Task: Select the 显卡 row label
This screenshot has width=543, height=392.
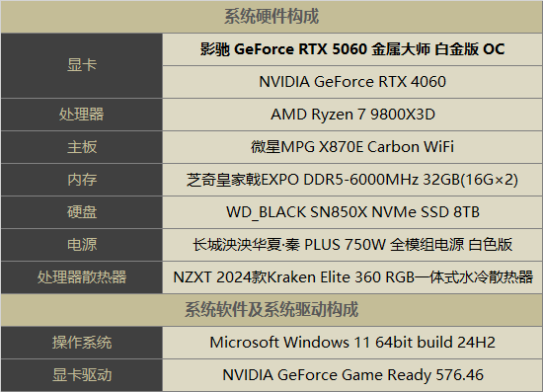Action: click(x=82, y=65)
